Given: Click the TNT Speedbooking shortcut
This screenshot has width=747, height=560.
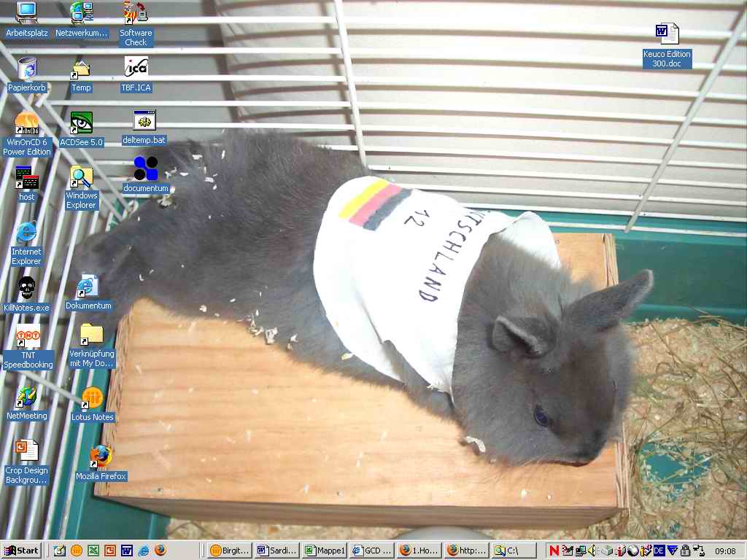Looking at the screenshot, I should click(28, 338).
